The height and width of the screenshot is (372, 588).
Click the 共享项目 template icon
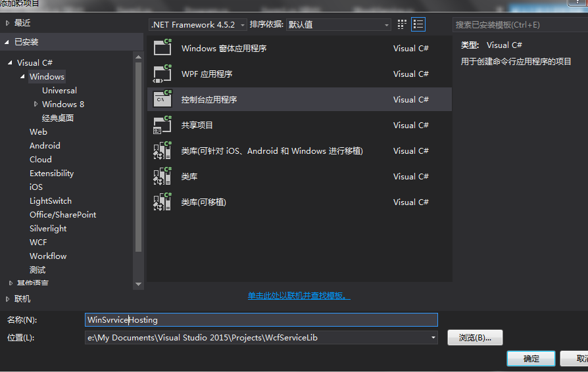162,125
